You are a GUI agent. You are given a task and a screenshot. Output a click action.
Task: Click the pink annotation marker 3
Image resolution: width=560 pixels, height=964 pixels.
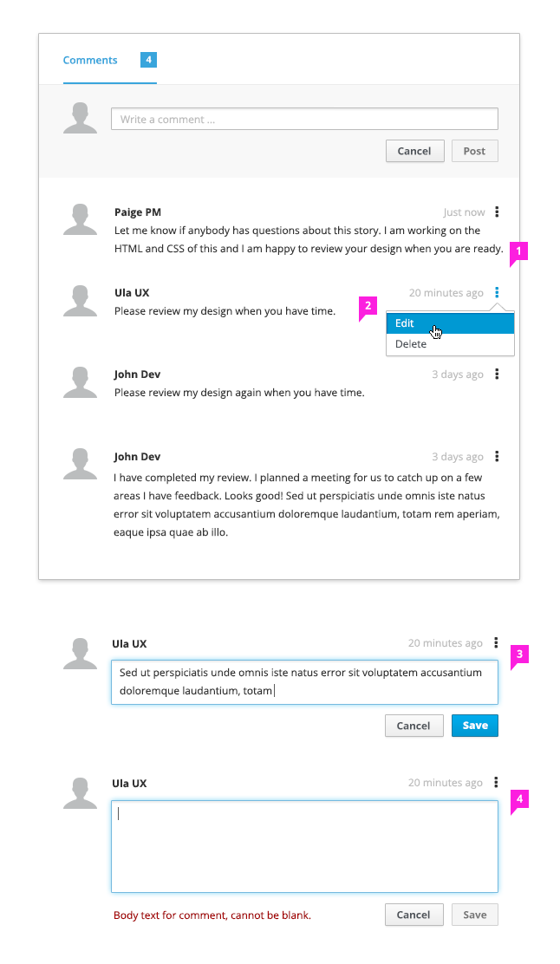click(x=519, y=655)
